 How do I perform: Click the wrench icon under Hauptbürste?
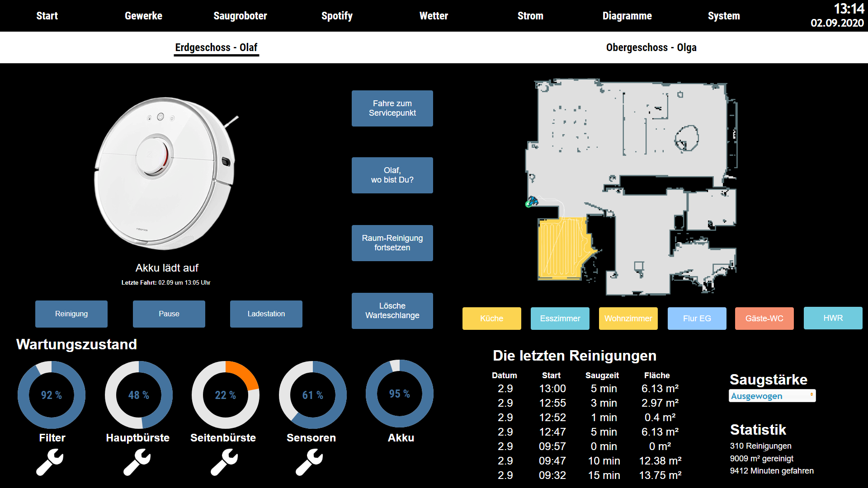tap(137, 462)
